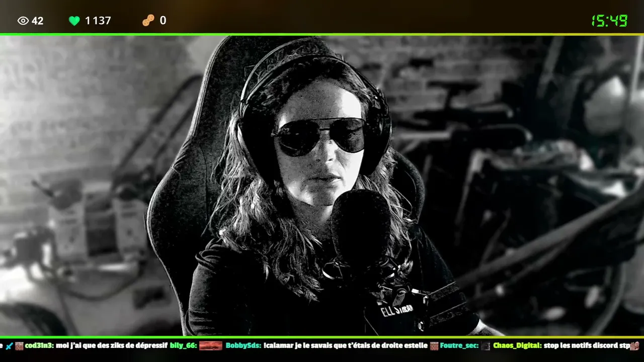Click username 'cod31n3' in chat ticker
The image size is (644, 362).
[40, 346]
